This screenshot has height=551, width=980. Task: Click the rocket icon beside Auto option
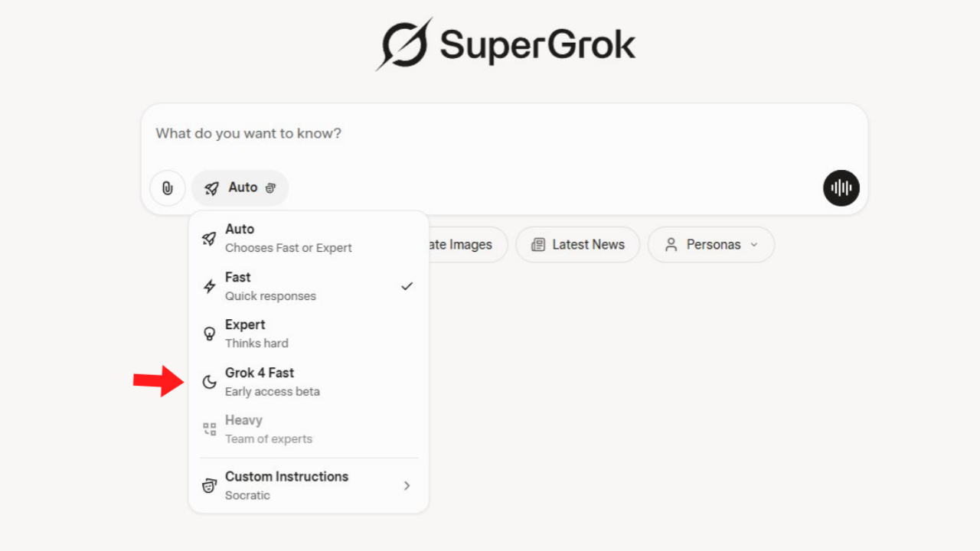point(209,239)
